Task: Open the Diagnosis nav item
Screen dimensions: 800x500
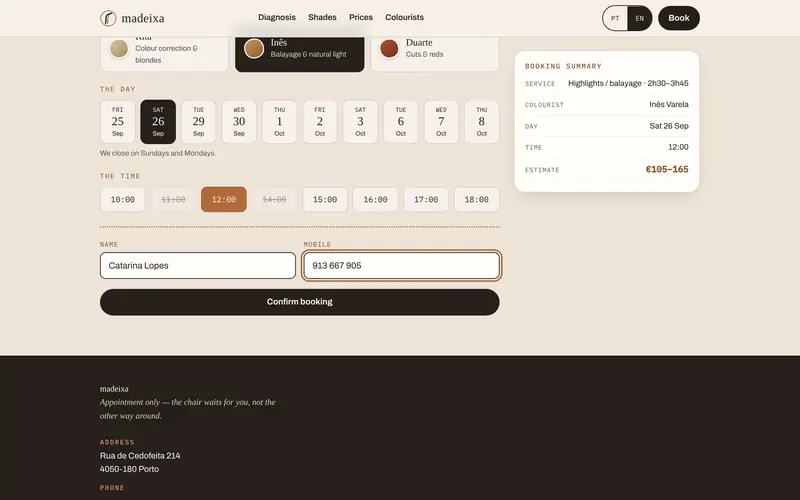Action: (x=277, y=17)
